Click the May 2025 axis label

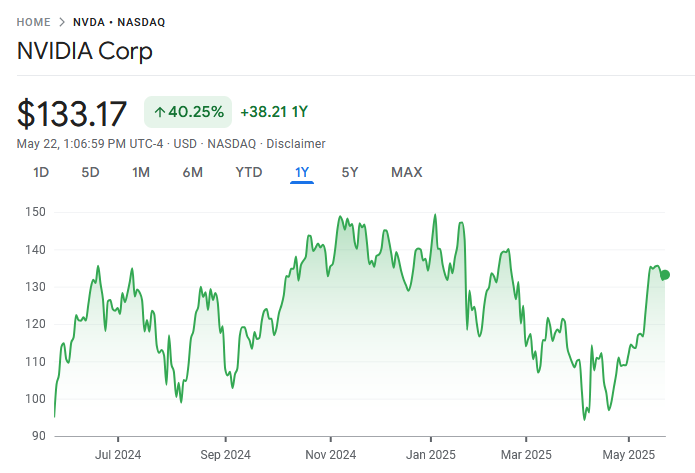click(629, 455)
